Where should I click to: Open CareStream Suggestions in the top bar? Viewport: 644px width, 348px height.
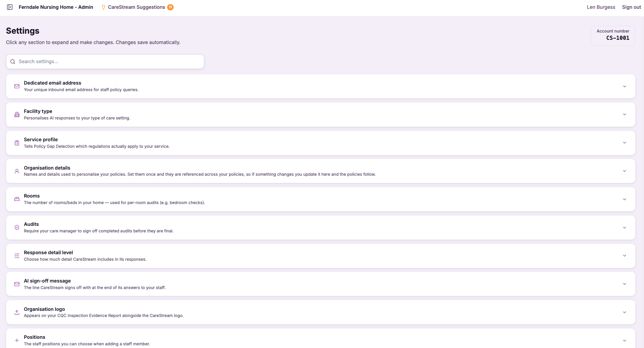(x=137, y=7)
